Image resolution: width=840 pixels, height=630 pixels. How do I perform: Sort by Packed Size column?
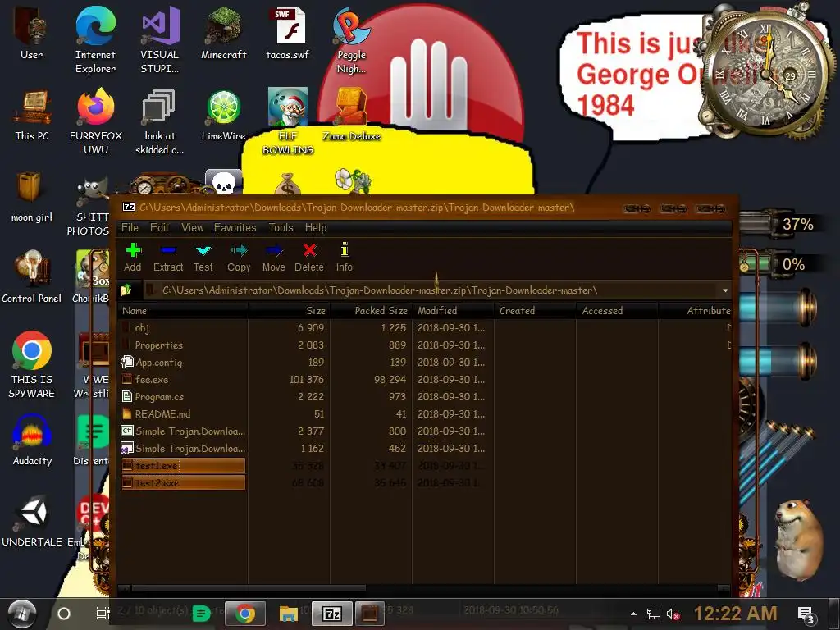[x=372, y=311]
